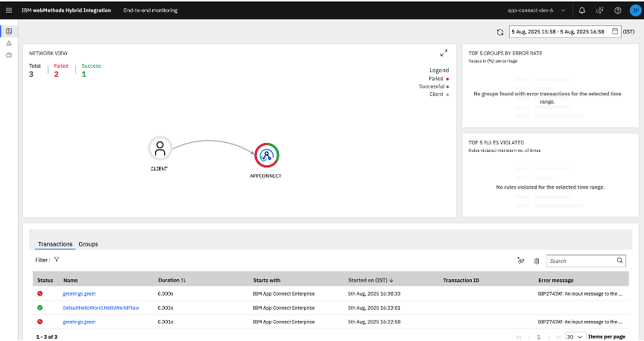644x341 pixels.
Task: Click BIP2743W error message in 16:22:50 row
Action: pos(580,322)
